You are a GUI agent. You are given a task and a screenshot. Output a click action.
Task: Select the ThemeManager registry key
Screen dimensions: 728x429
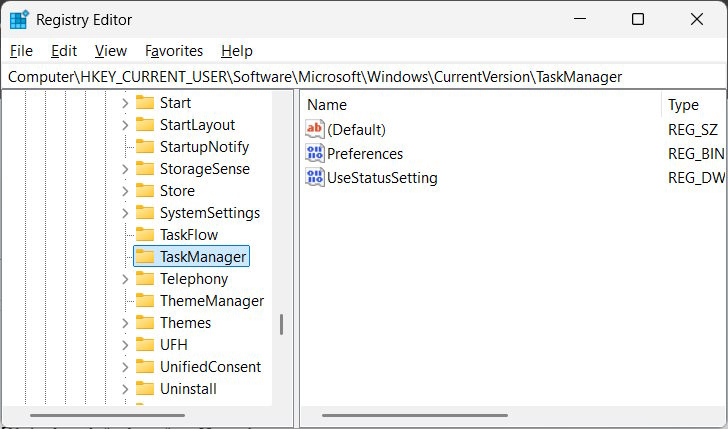point(212,300)
